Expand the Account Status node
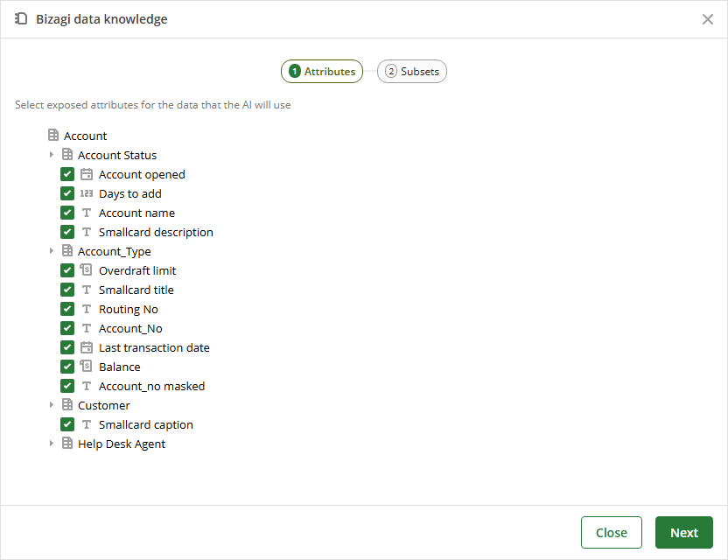This screenshot has height=560, width=728. click(52, 154)
